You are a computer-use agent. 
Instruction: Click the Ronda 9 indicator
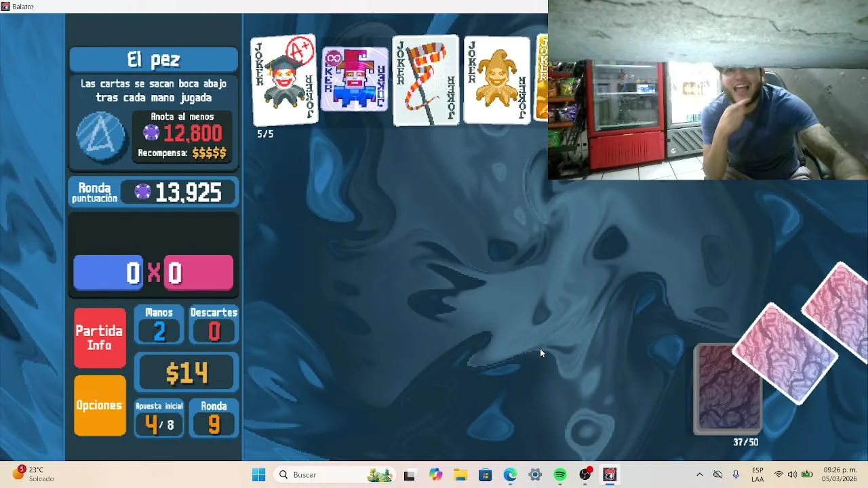coord(214,418)
